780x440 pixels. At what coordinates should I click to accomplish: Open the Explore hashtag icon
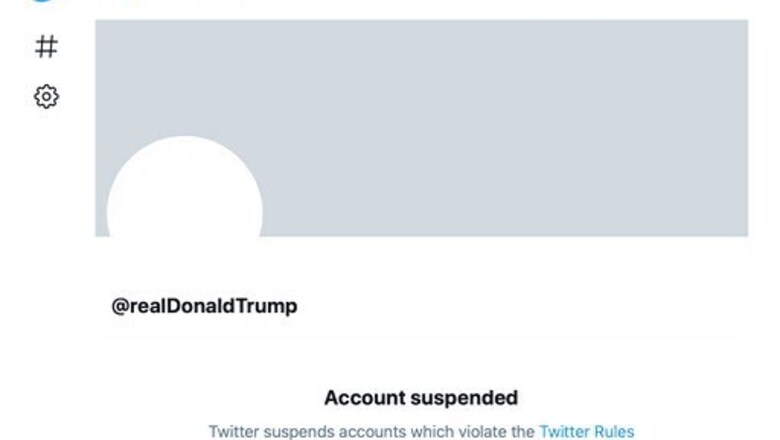pos(46,46)
